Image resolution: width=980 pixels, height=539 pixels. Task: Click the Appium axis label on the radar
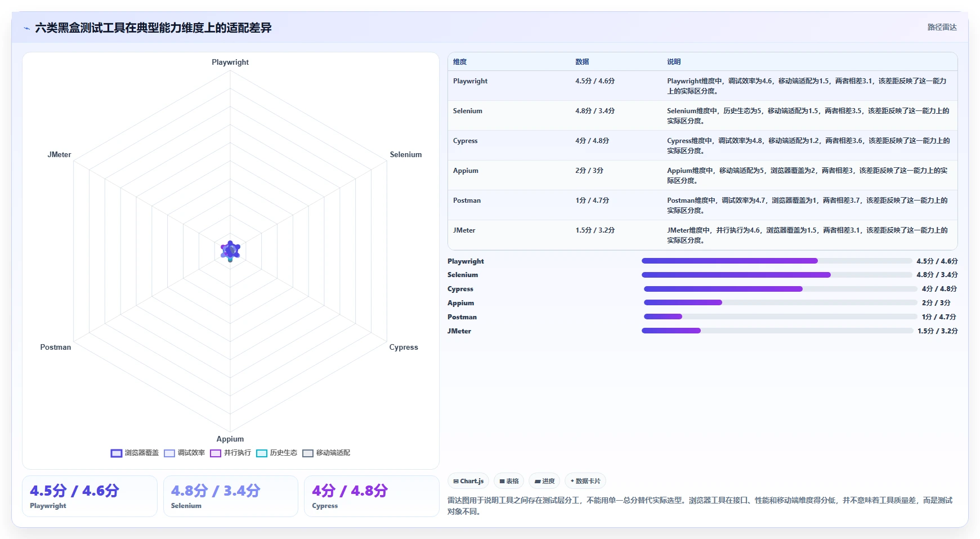coord(230,439)
